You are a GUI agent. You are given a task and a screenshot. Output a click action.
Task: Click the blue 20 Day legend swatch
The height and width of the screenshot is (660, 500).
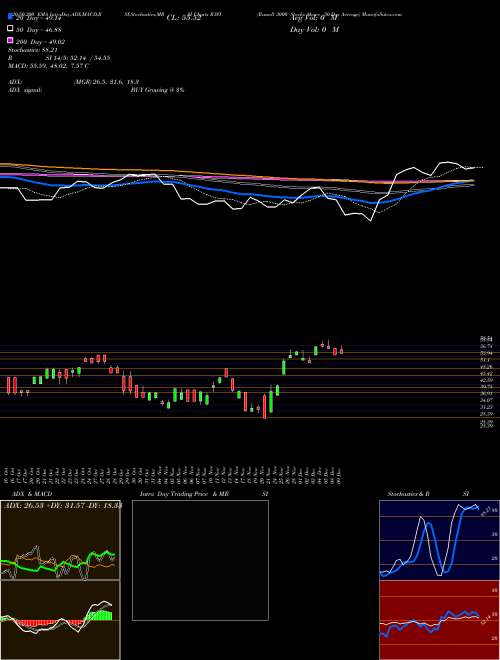pos(10,17)
